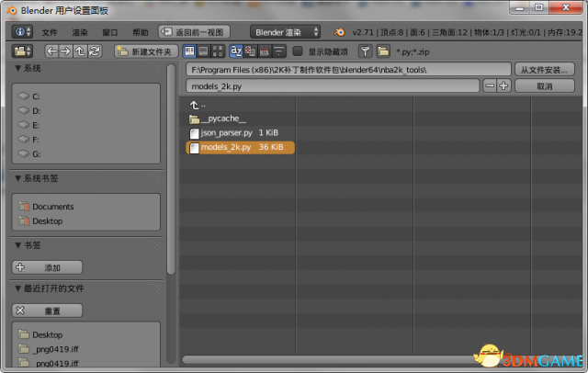Select the parent directory '..' entry
Viewport: 588px width, 373px height.
(240, 105)
